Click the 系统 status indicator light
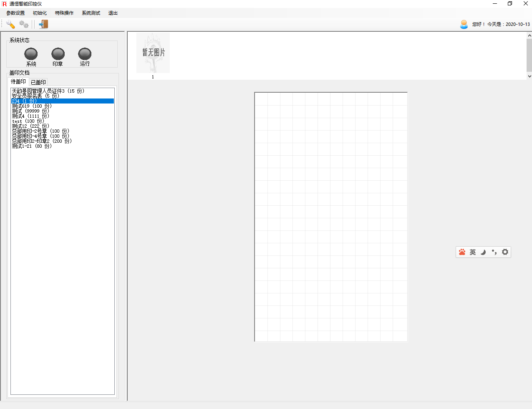This screenshot has width=532, height=409. pos(31,54)
